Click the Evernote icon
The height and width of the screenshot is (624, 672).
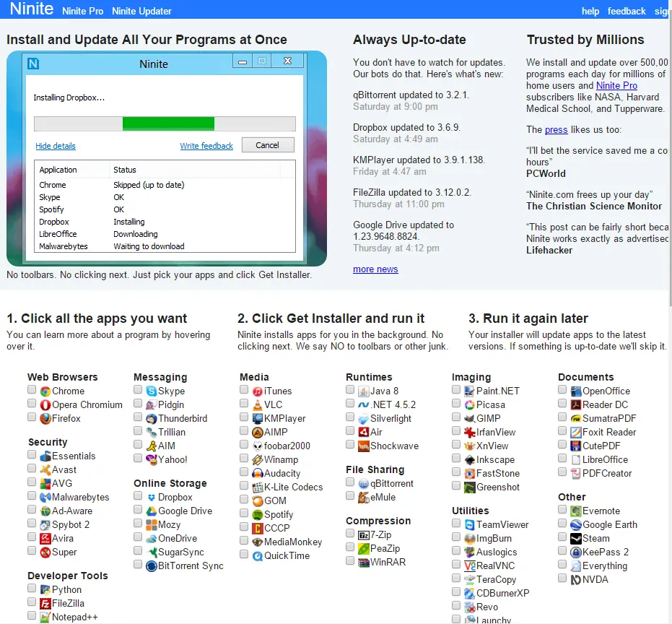576,511
